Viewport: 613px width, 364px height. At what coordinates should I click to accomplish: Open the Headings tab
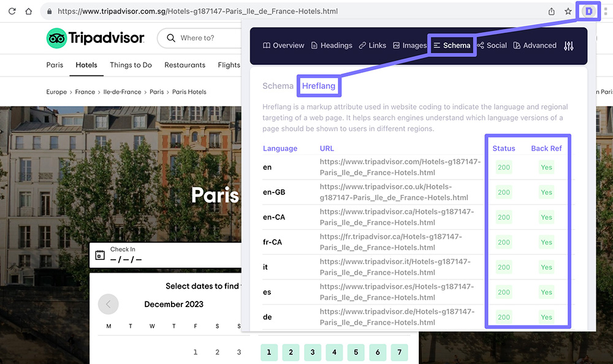[x=332, y=45]
